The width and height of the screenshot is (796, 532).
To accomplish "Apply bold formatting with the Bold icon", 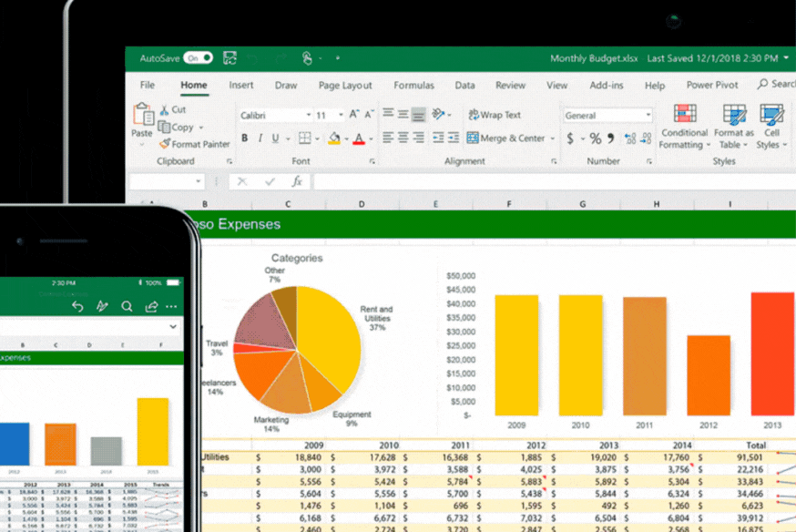I will [246, 138].
